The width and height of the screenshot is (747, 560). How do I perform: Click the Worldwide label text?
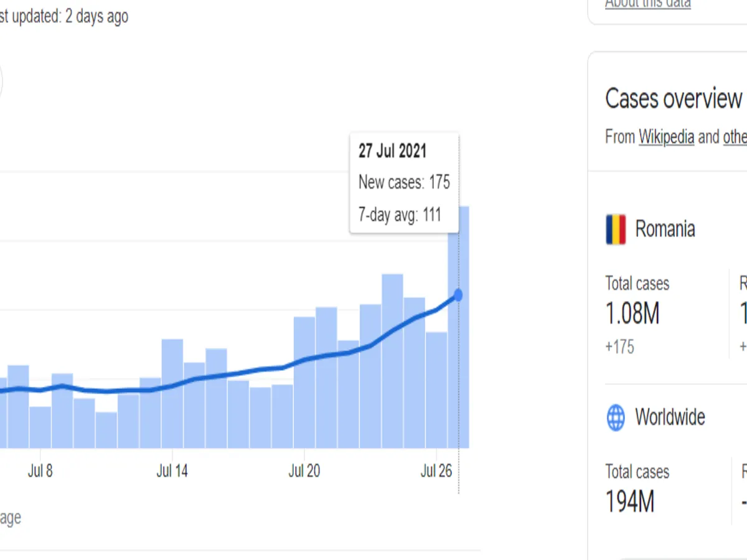click(670, 417)
